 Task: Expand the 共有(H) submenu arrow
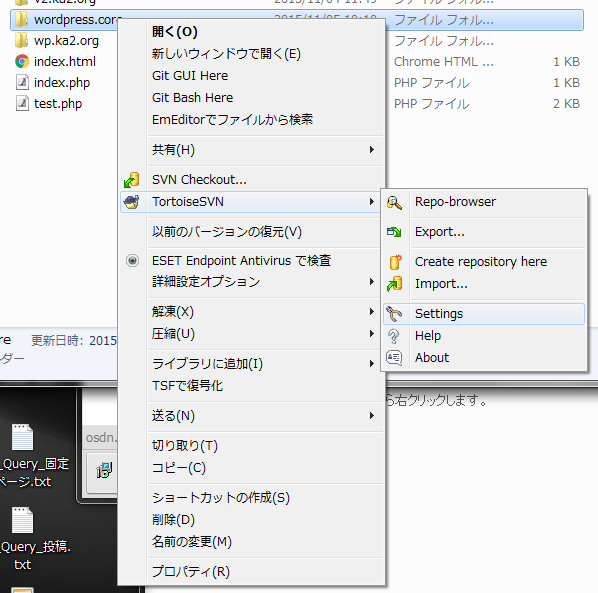point(372,149)
